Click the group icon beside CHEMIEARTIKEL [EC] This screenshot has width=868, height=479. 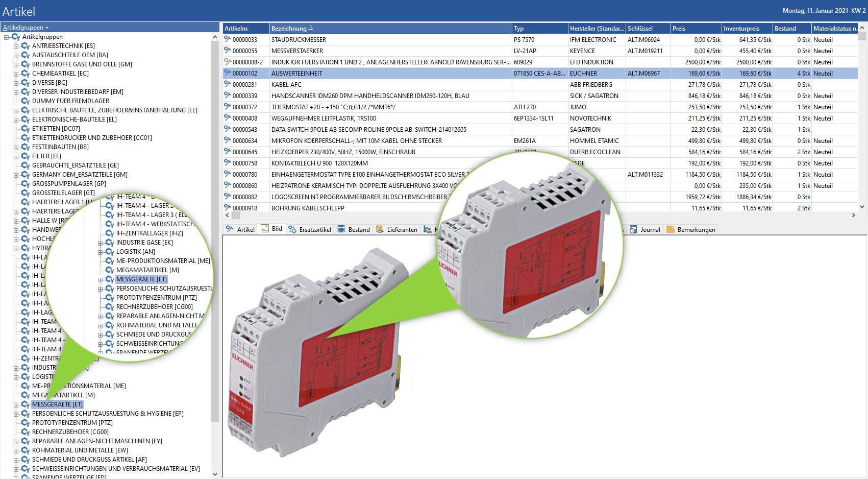click(25, 74)
